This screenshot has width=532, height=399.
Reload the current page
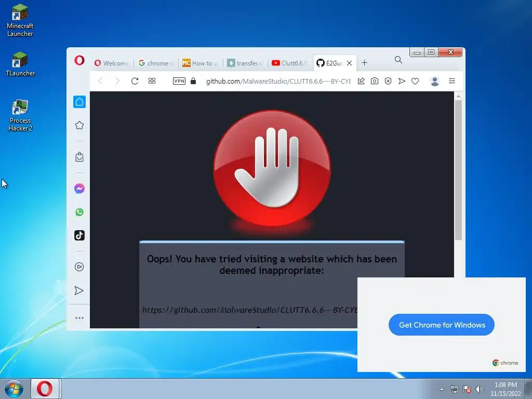(x=135, y=81)
